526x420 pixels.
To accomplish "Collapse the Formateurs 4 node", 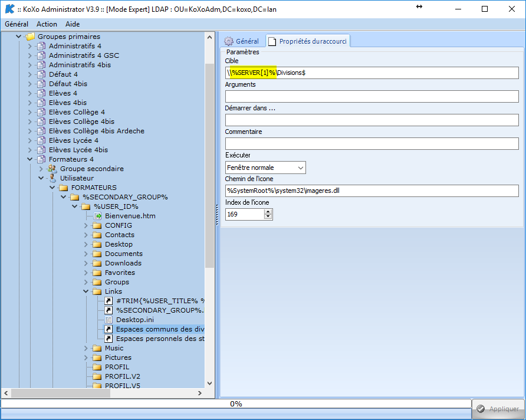I will [30, 159].
